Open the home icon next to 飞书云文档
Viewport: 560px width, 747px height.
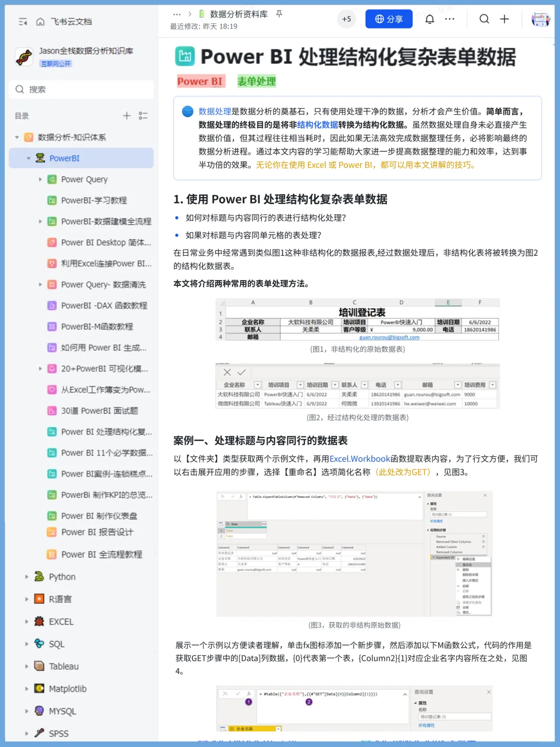tap(40, 22)
